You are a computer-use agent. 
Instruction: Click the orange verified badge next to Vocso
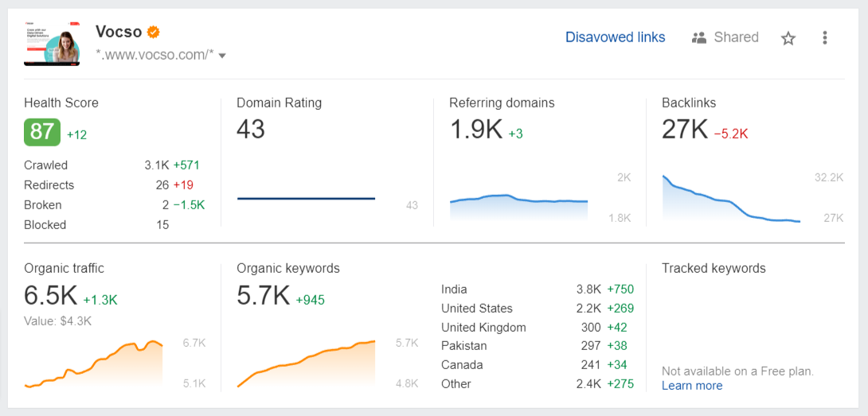click(154, 32)
